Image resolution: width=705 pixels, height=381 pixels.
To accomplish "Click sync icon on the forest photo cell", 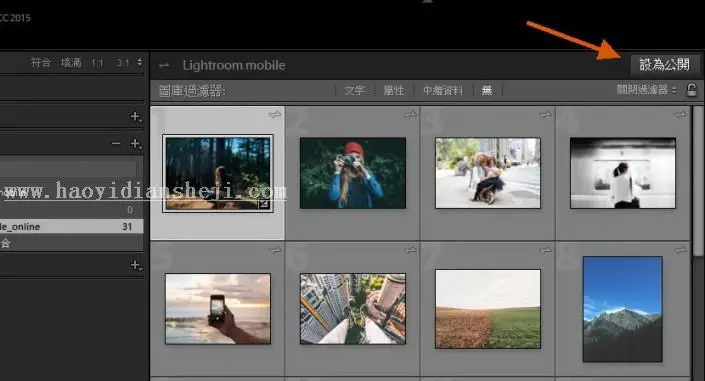I will [x=275, y=115].
